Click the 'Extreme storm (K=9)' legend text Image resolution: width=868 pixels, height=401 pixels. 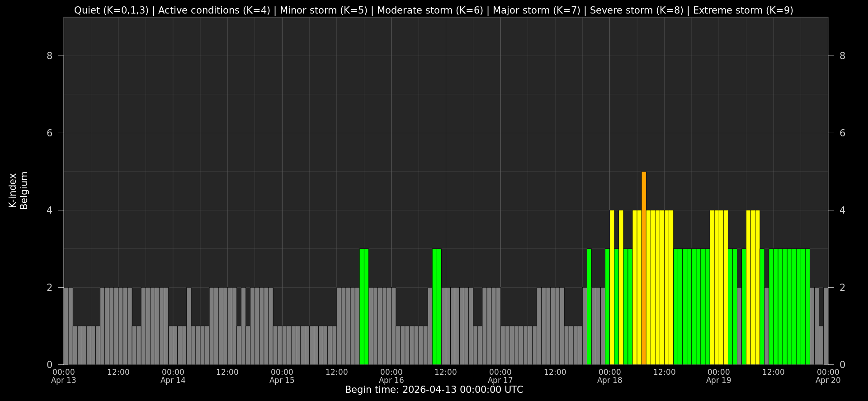(x=743, y=10)
